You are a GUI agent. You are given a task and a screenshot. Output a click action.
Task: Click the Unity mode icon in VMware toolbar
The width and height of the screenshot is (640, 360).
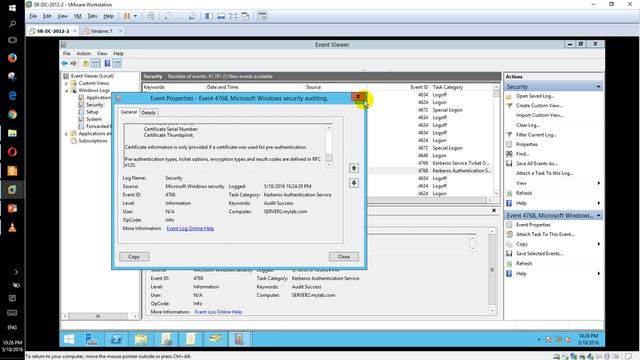[245, 16]
